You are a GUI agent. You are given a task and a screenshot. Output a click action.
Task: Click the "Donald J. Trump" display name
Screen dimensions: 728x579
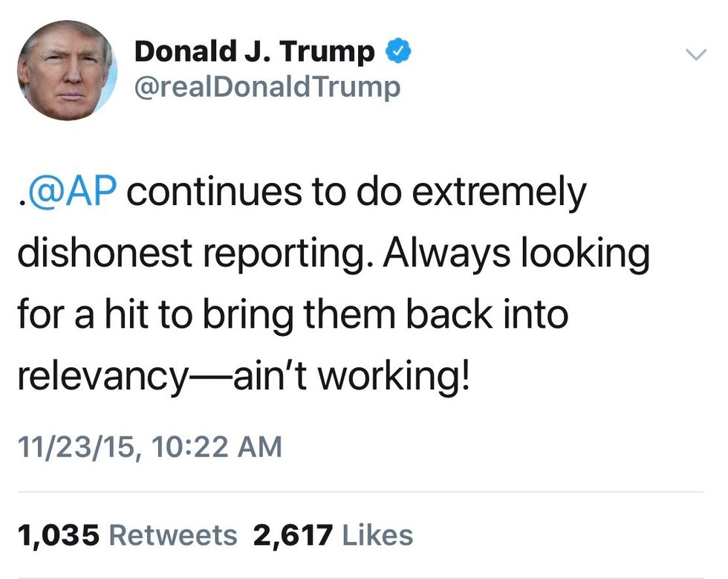point(254,52)
